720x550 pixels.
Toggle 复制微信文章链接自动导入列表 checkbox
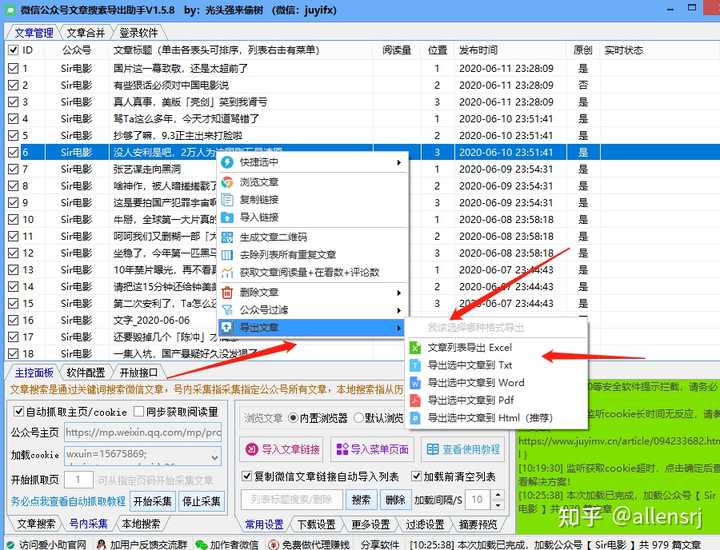click(247, 476)
